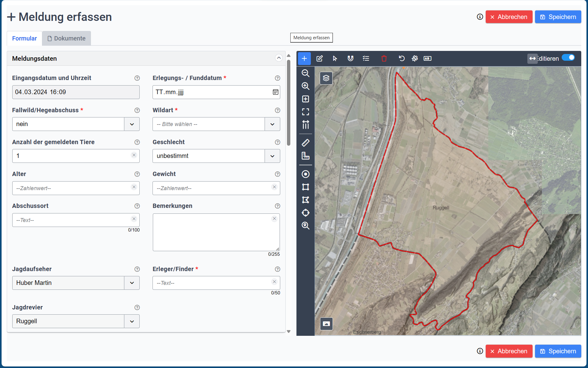The height and width of the screenshot is (368, 588).
Task: Toggle the Editieren switch off
Action: point(568,58)
